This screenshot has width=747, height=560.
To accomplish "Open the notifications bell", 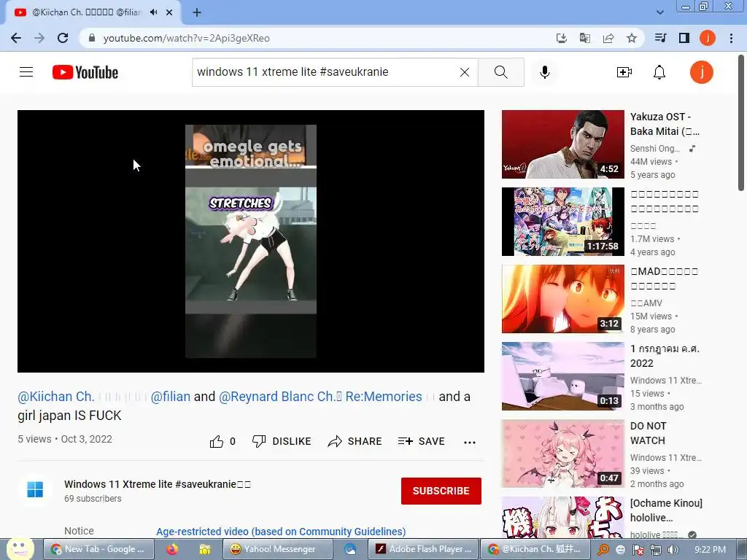I will (x=659, y=72).
